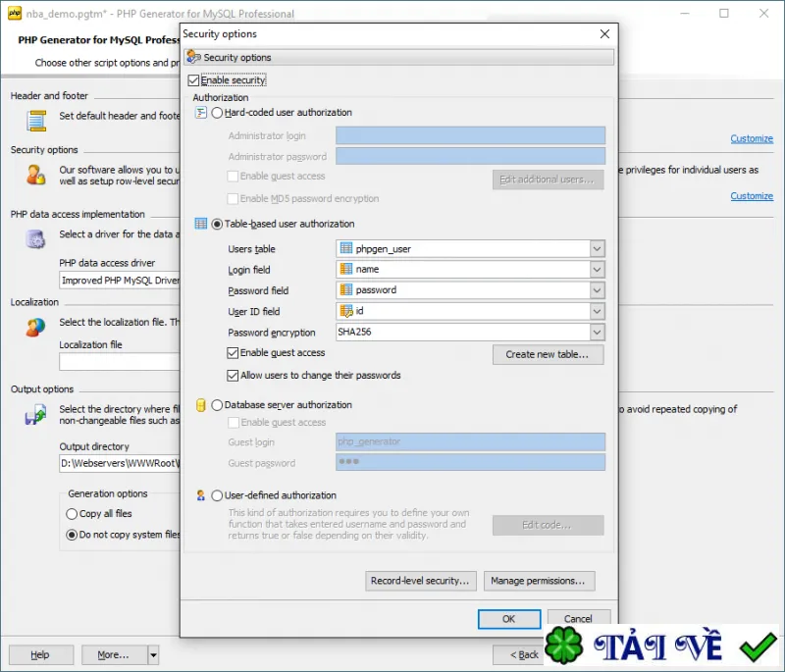Click Enable guest access under hard-coded authorization
Viewport: 785px width, 672px height.
pos(233,177)
